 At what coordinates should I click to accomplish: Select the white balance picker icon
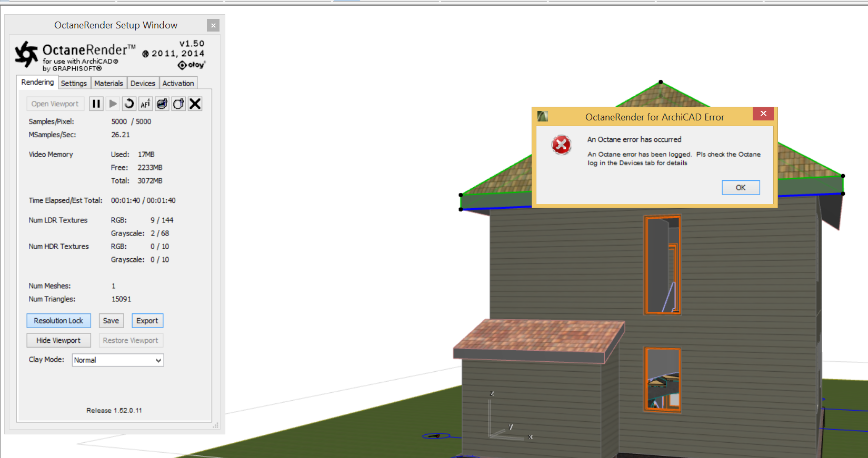point(178,104)
